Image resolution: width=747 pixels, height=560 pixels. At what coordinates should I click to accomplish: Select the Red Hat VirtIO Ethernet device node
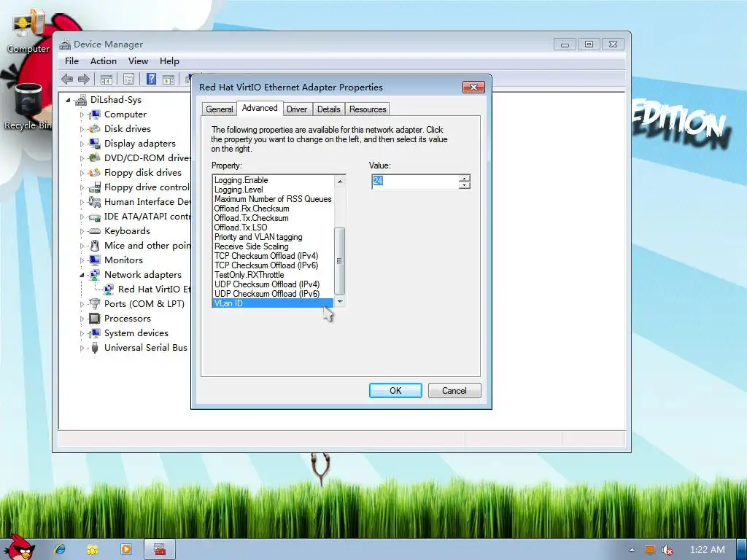(x=155, y=289)
